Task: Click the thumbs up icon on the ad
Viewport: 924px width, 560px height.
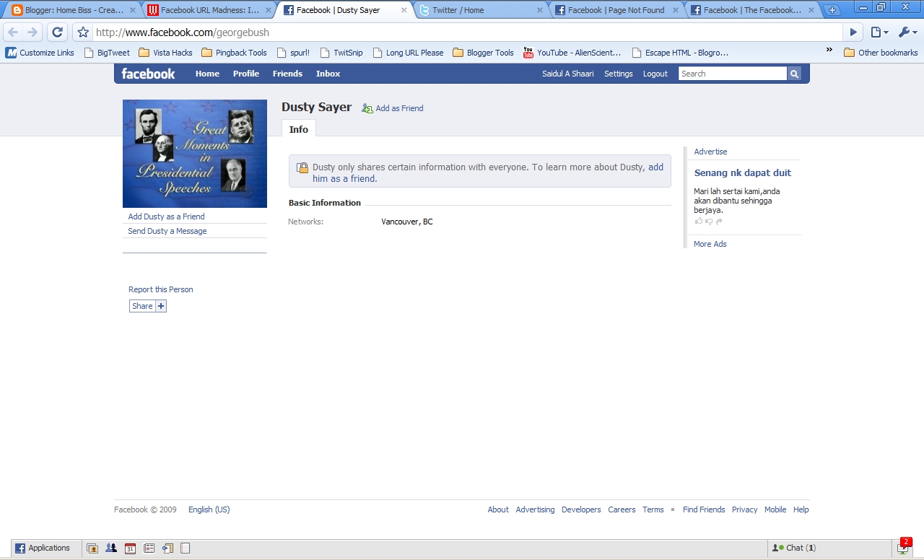Action: point(698,222)
